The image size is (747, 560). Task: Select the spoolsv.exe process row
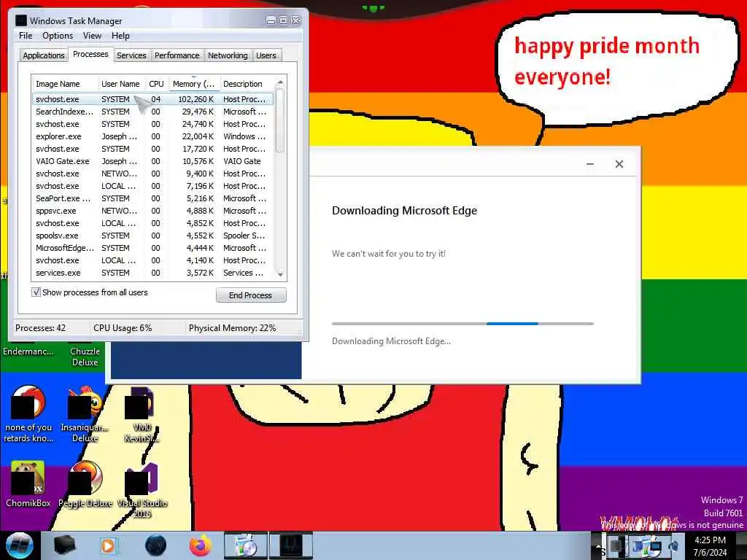[152, 236]
